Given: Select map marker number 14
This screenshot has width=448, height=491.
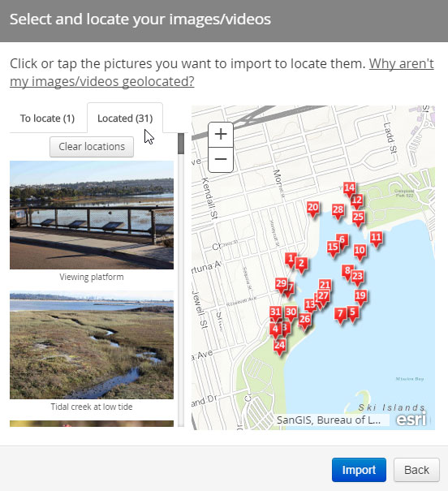Looking at the screenshot, I should 349,189.
